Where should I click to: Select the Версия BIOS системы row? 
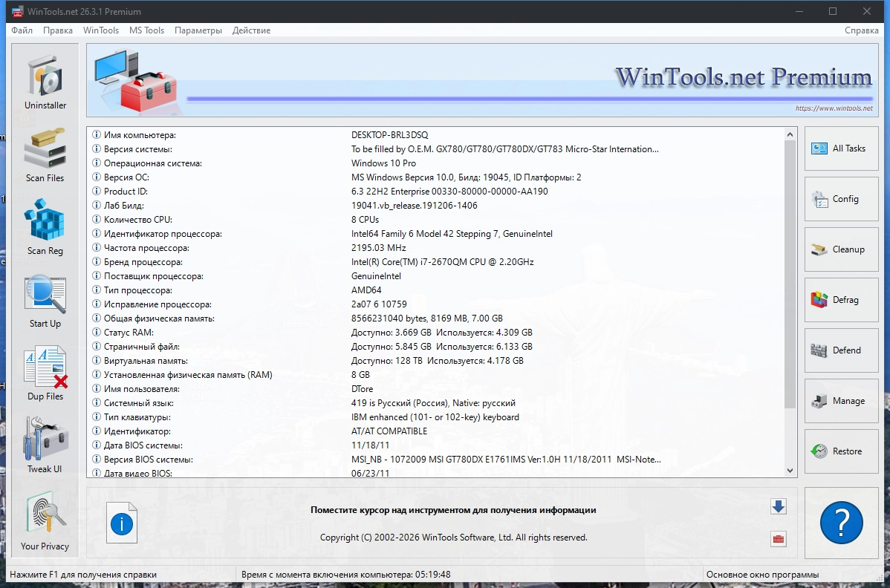point(435,460)
